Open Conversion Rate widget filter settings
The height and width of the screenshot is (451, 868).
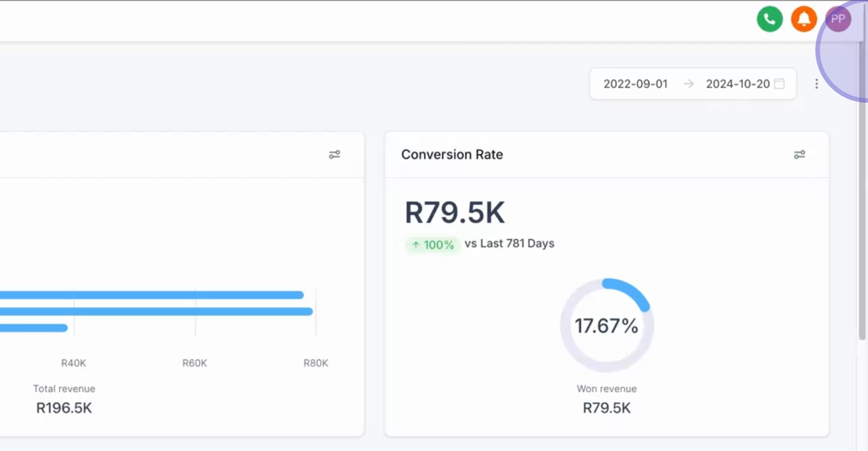tap(799, 155)
